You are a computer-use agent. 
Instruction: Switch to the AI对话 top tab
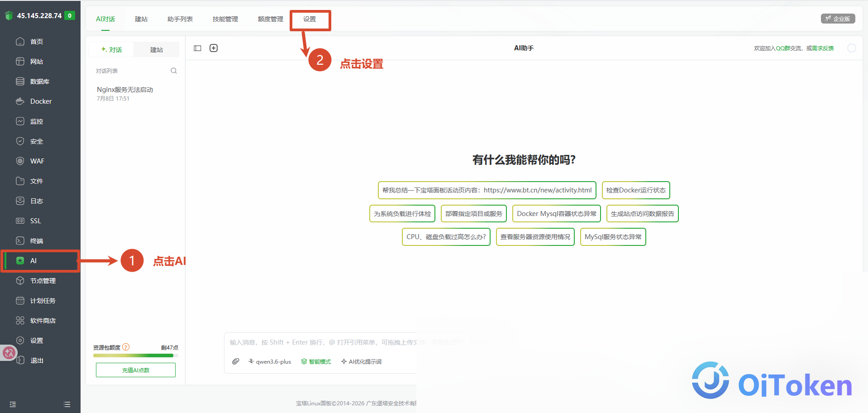[x=105, y=19]
